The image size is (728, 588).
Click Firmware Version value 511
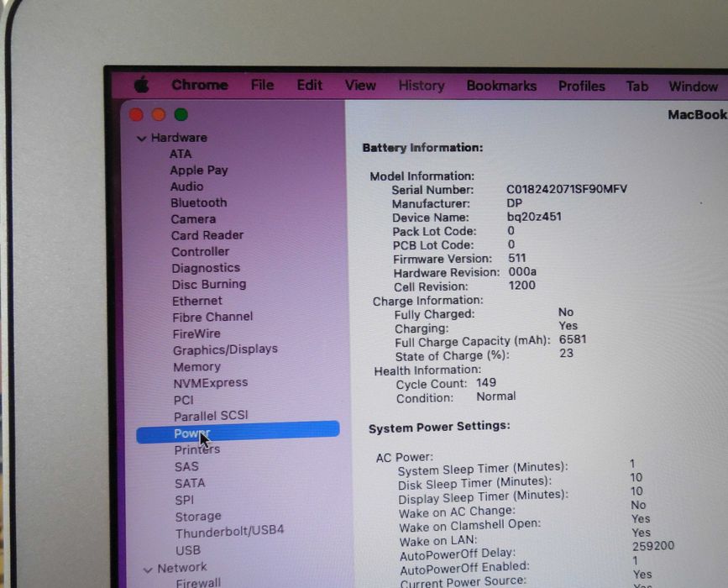click(x=517, y=258)
